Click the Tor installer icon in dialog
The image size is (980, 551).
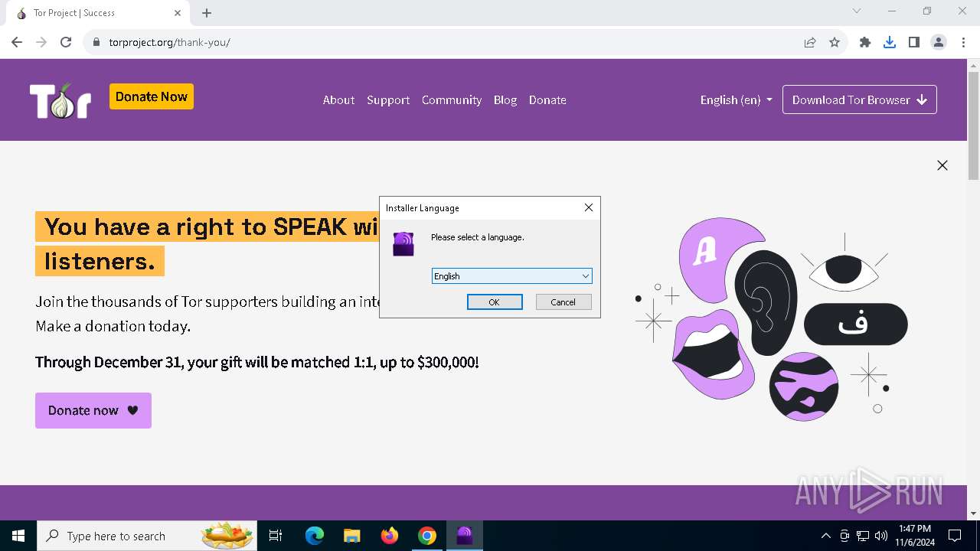(403, 244)
